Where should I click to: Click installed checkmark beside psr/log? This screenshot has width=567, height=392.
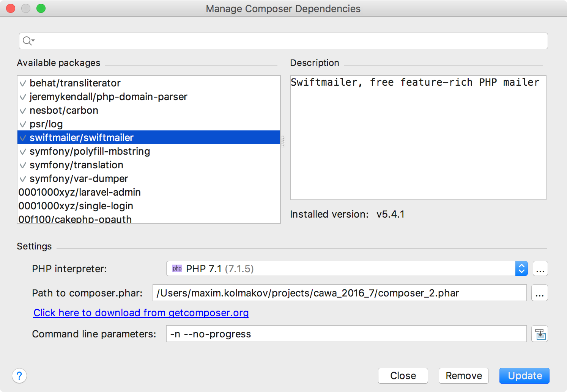[23, 124]
